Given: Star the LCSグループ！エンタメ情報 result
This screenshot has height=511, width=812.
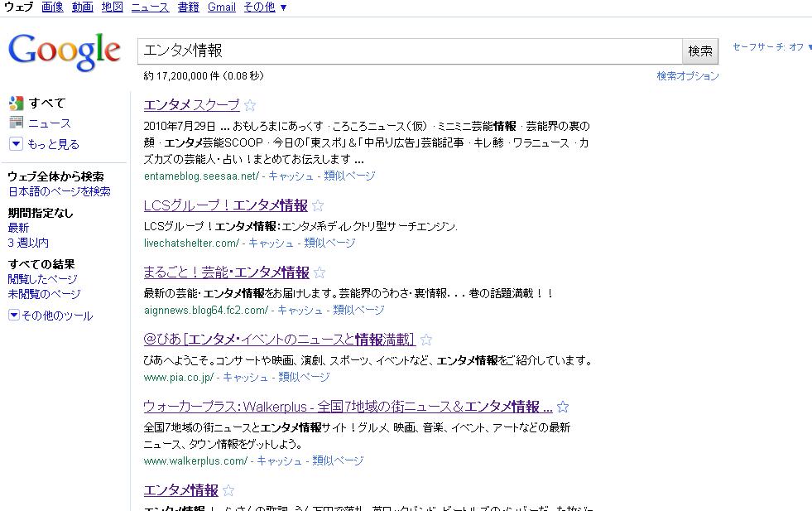Looking at the screenshot, I should pos(318,206).
